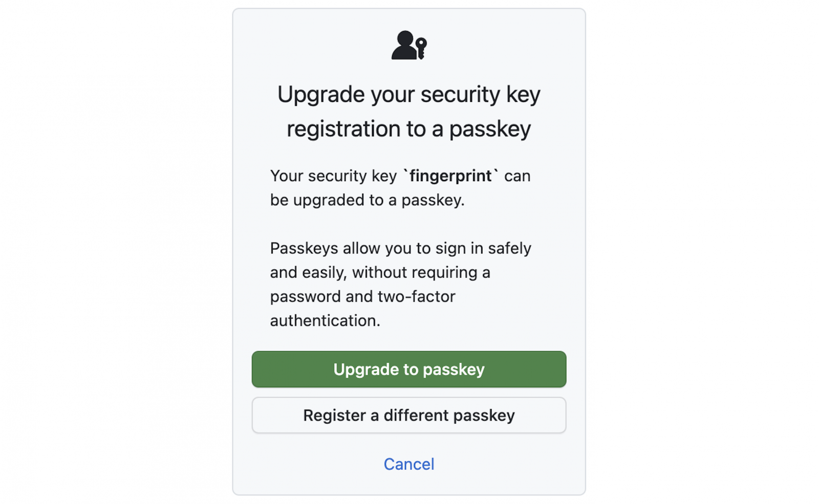The image size is (819, 504).
Task: Click 'and easily, without requiring a' text
Action: (x=380, y=272)
